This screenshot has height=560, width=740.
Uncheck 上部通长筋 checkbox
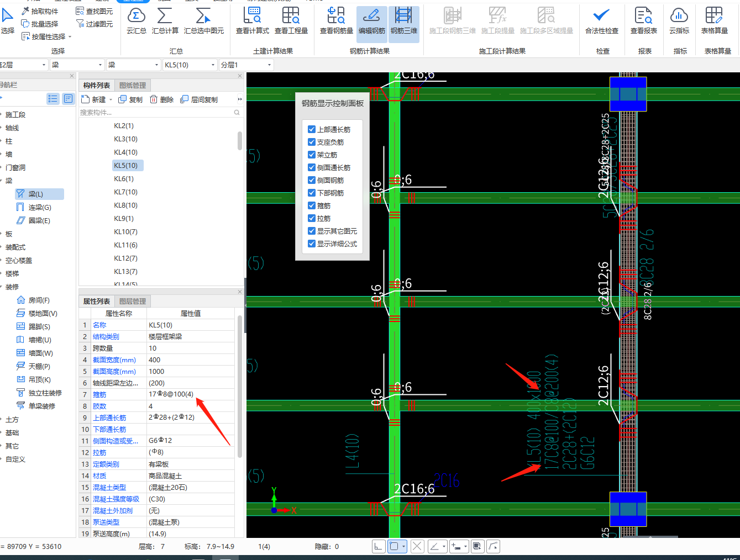312,129
